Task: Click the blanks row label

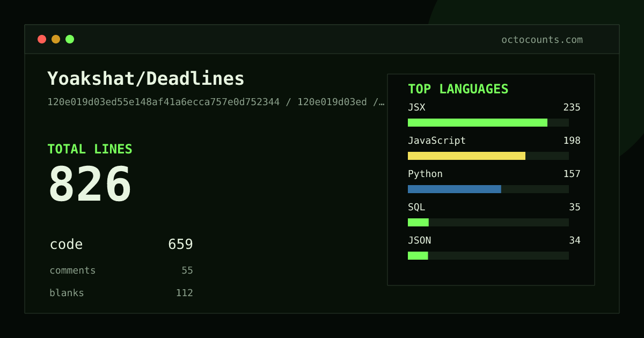Action: [67, 293]
